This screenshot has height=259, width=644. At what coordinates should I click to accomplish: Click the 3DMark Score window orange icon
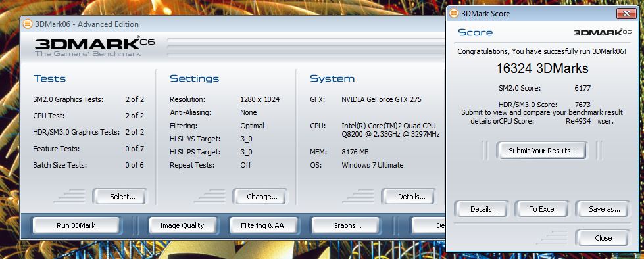click(x=454, y=14)
